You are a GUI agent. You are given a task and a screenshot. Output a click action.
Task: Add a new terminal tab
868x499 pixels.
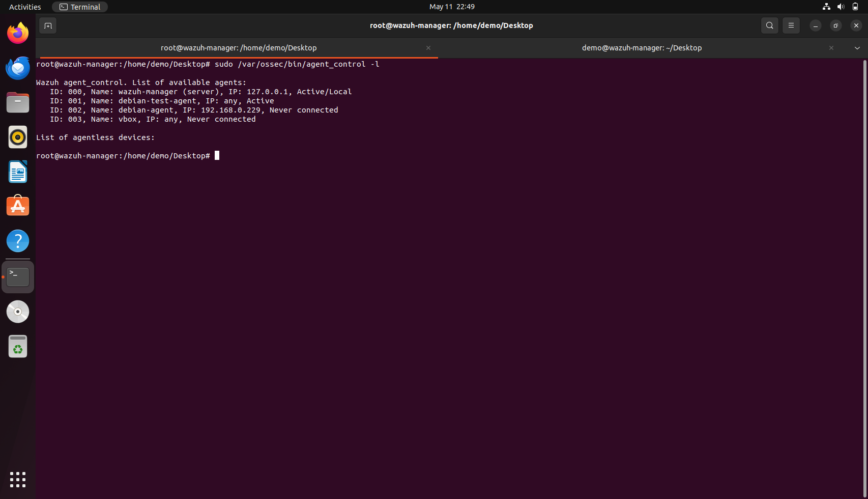point(48,25)
